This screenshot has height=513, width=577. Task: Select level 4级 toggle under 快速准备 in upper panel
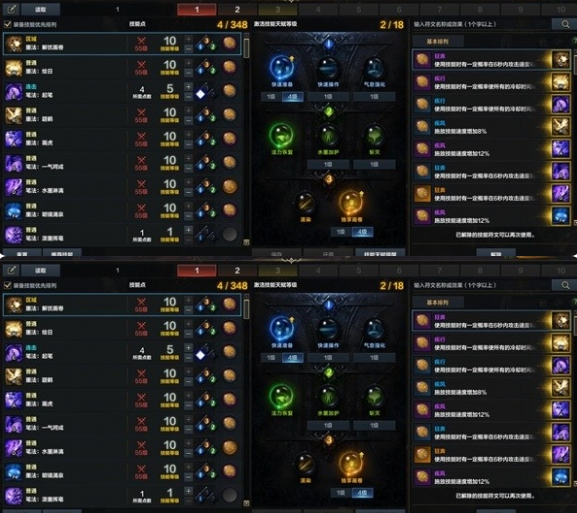coord(293,97)
